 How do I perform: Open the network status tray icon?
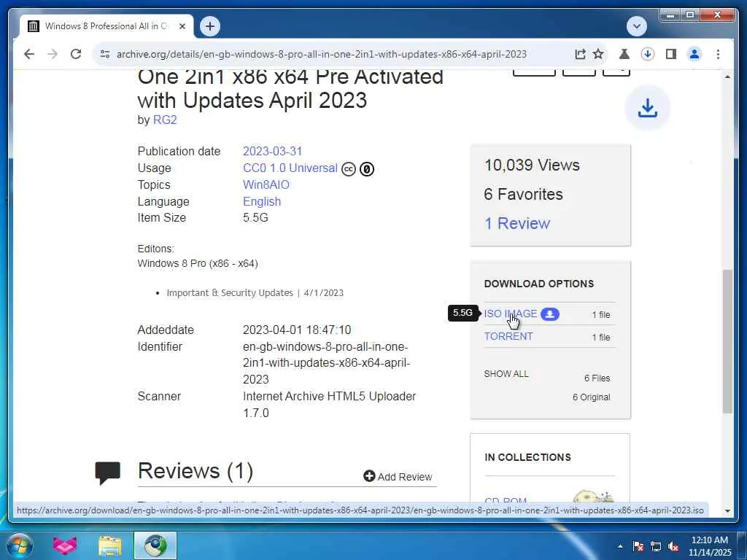tap(656, 547)
